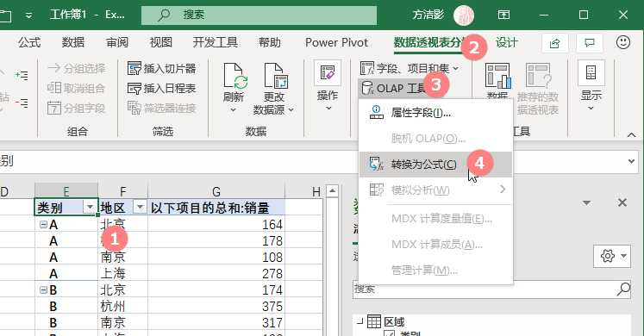This screenshot has width=644, height=336.
Task: Click Insert Timeline (插入日程表)
Action: click(x=161, y=88)
